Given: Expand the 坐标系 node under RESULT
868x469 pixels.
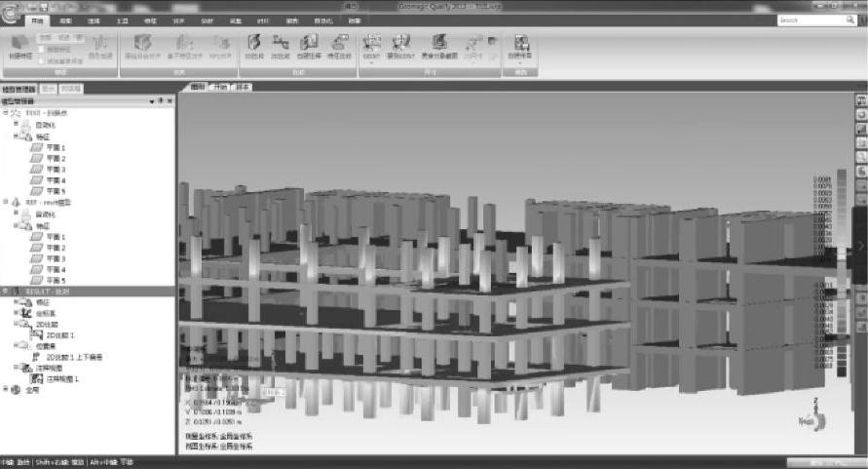Looking at the screenshot, I should coord(16,313).
